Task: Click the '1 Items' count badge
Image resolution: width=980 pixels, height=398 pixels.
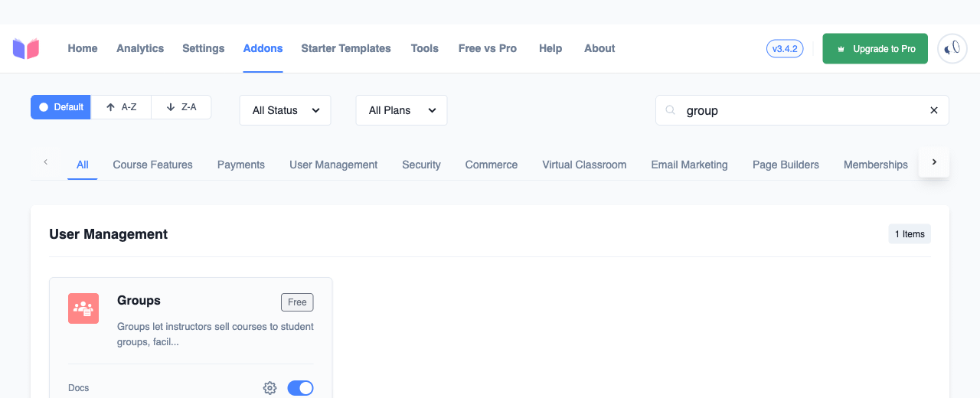Action: 910,234
